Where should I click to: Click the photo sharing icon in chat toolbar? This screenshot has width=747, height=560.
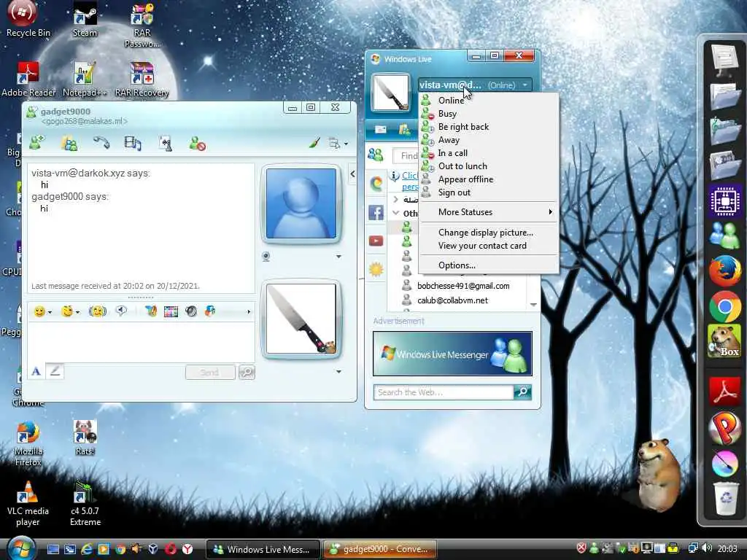click(x=151, y=311)
